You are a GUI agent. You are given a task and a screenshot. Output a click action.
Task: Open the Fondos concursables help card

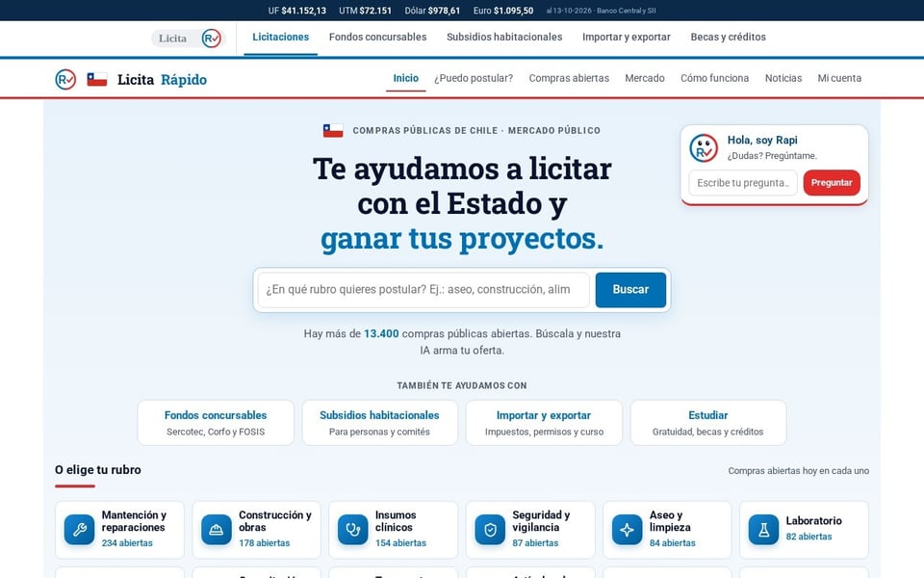(x=216, y=423)
